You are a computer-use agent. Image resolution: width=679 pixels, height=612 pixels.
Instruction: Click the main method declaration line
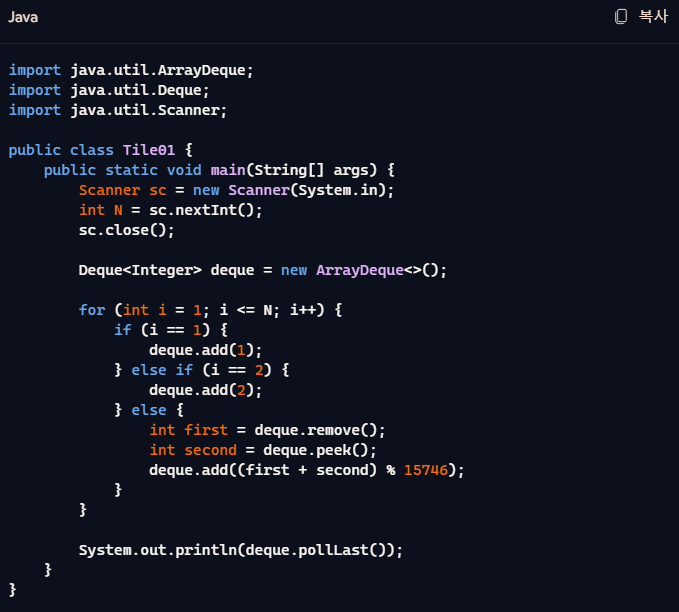[219, 170]
